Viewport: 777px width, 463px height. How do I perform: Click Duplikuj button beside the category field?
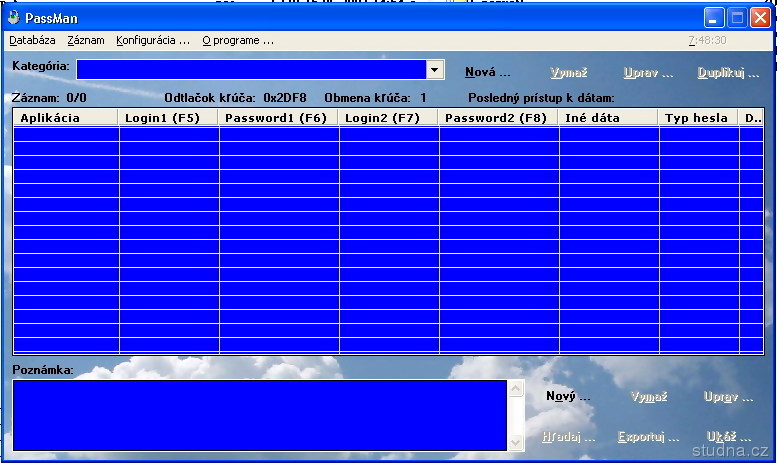click(x=728, y=73)
